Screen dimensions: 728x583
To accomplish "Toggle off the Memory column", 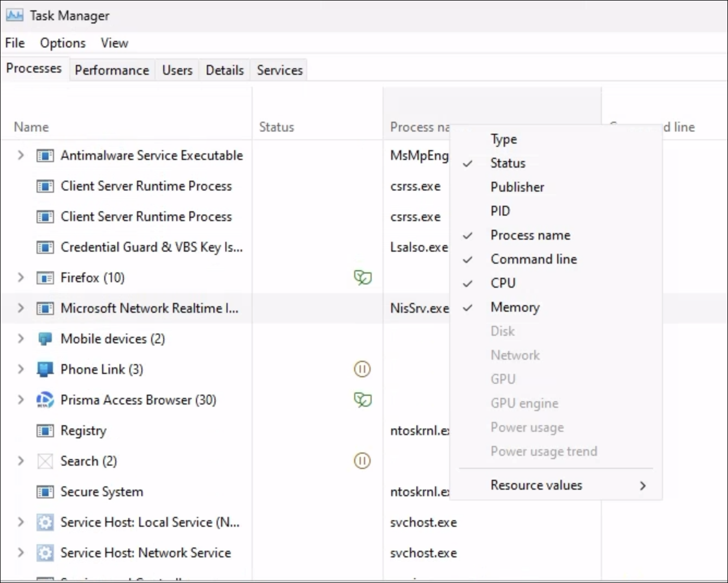I will coord(515,307).
